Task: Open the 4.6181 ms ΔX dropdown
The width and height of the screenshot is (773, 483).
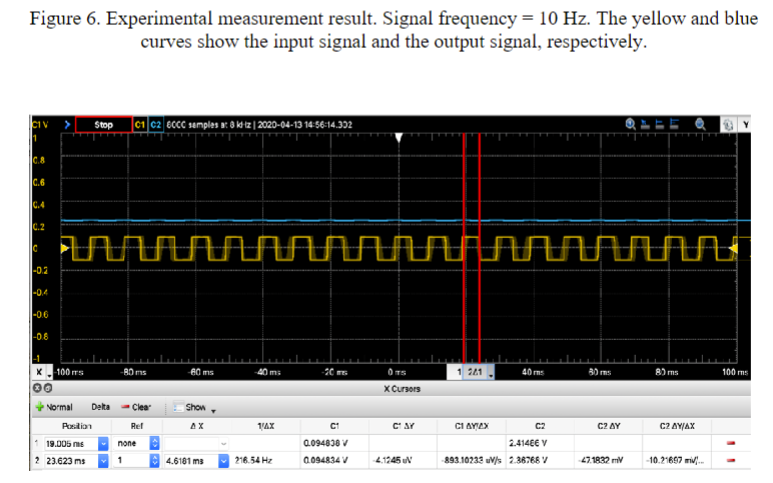Action: click(x=223, y=461)
